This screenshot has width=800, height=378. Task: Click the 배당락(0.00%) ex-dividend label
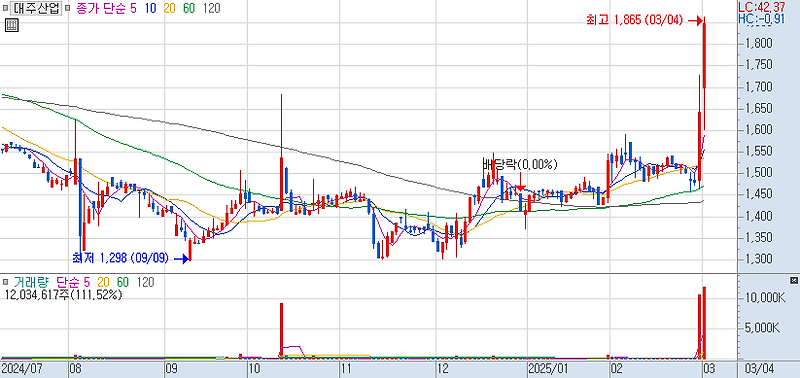pyautogui.click(x=520, y=164)
